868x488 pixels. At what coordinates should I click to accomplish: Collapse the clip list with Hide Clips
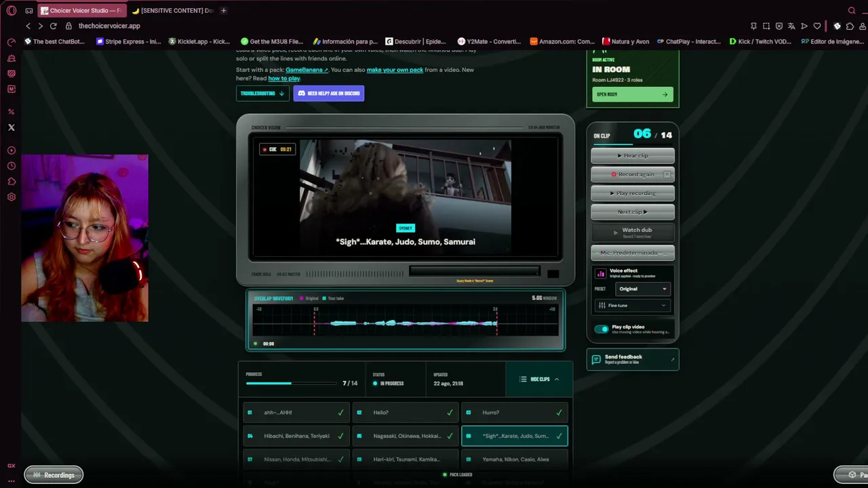point(539,380)
